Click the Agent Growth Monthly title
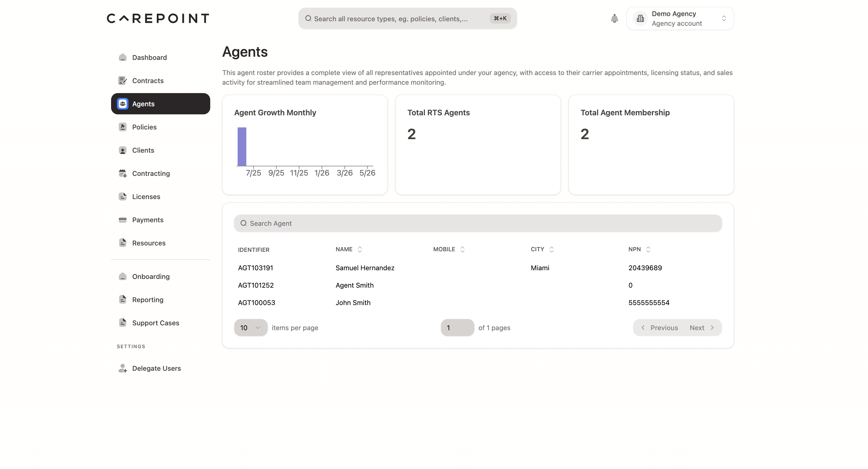This screenshot has width=868, height=469. [275, 113]
